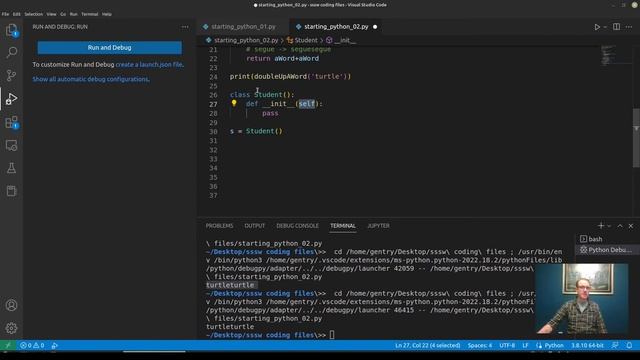Click the __init__ breadcrumb
Viewport: 640px width, 360px height.
pyautogui.click(x=341, y=40)
